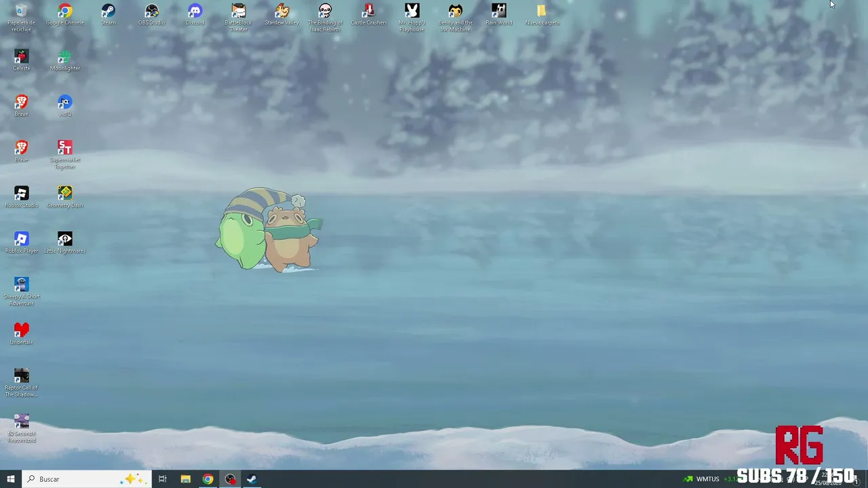The width and height of the screenshot is (868, 488).
Task: Click the search highlights sparkle icon
Action: (x=132, y=479)
